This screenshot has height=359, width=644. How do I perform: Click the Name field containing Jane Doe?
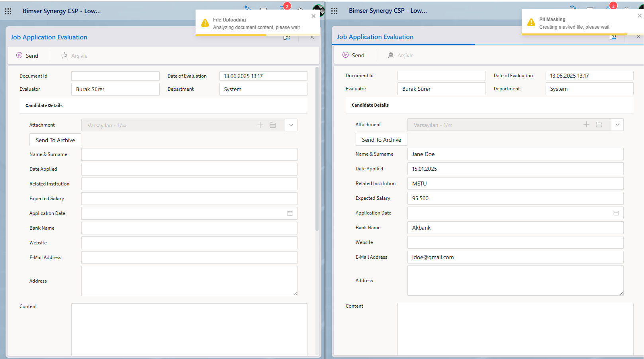(515, 154)
